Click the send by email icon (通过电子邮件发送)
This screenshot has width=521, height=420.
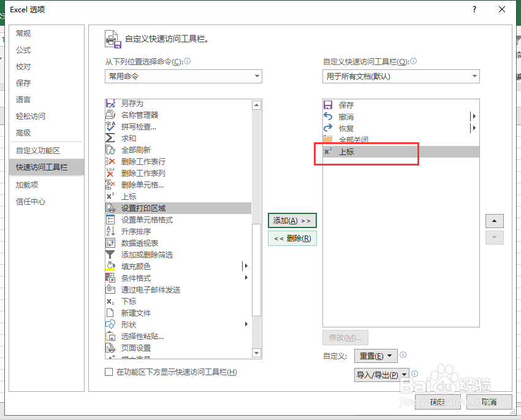(110, 289)
